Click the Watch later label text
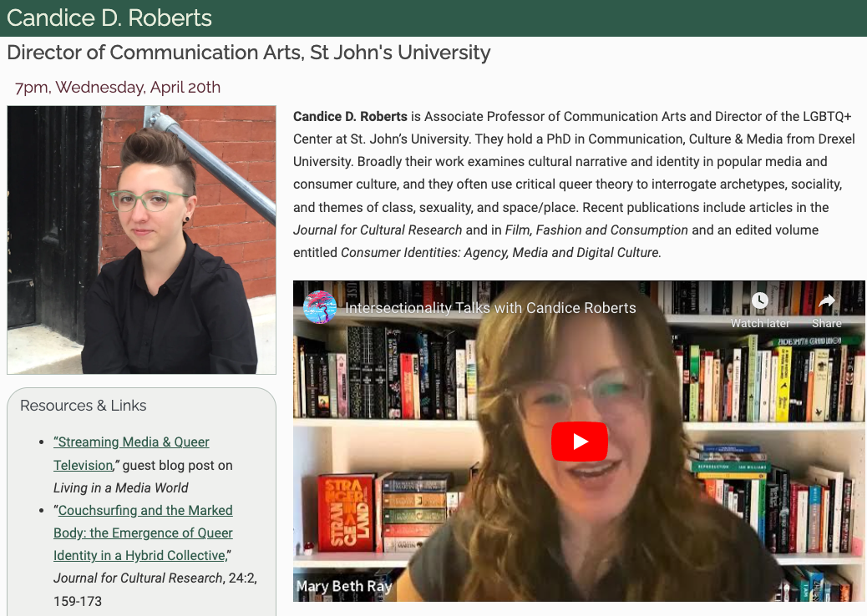The width and height of the screenshot is (867, 616). [x=760, y=323]
